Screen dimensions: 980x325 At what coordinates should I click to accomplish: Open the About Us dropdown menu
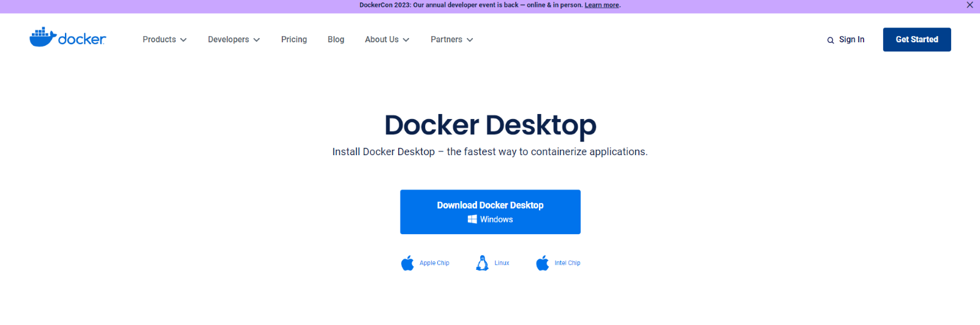click(x=386, y=39)
